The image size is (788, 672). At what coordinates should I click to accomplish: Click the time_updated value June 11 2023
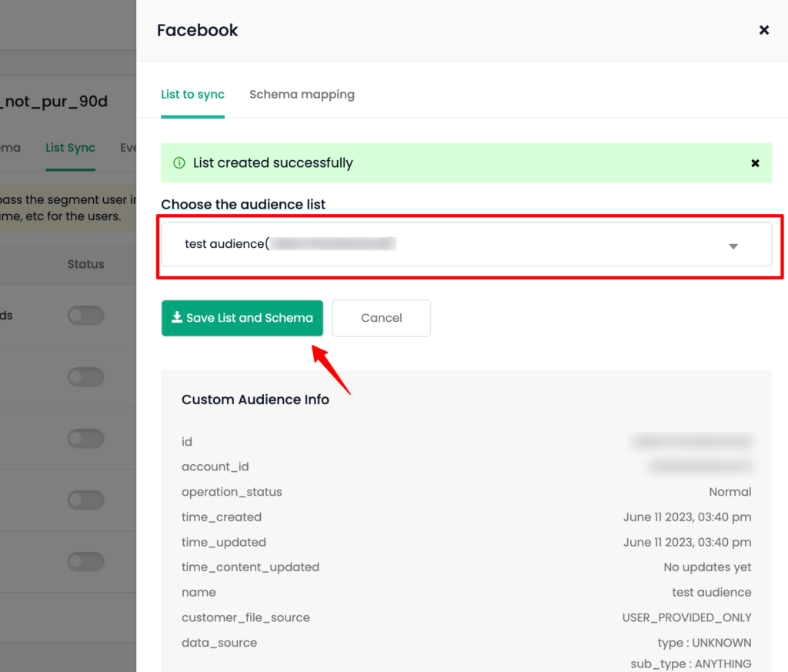tap(687, 543)
